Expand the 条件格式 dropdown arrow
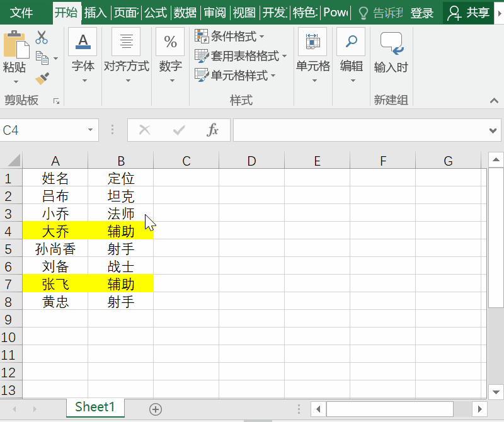This screenshot has width=504, height=422. [261, 37]
